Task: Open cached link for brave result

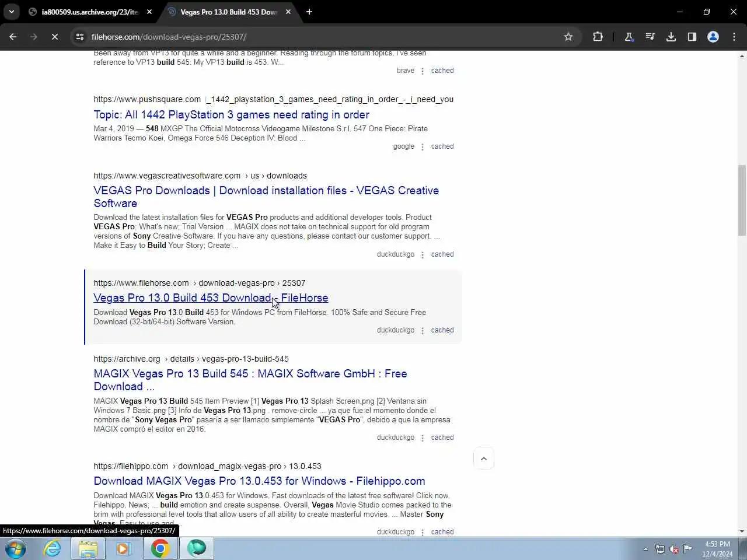Action: (x=442, y=71)
